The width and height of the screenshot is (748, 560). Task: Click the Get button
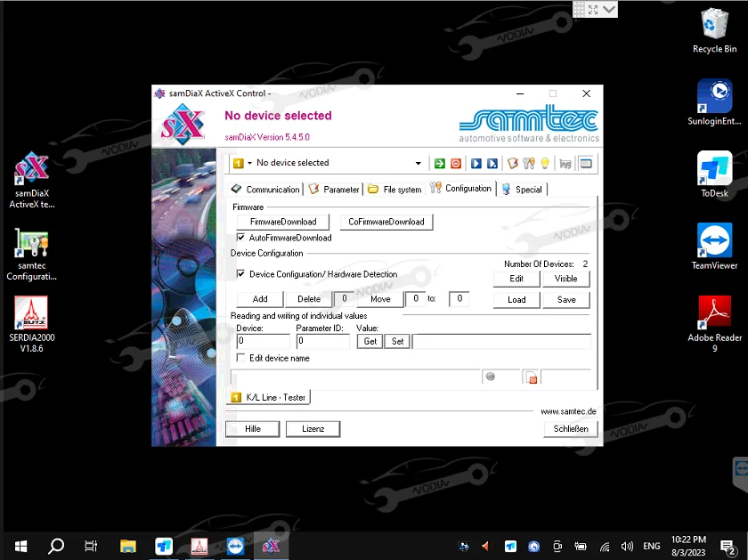click(x=370, y=341)
